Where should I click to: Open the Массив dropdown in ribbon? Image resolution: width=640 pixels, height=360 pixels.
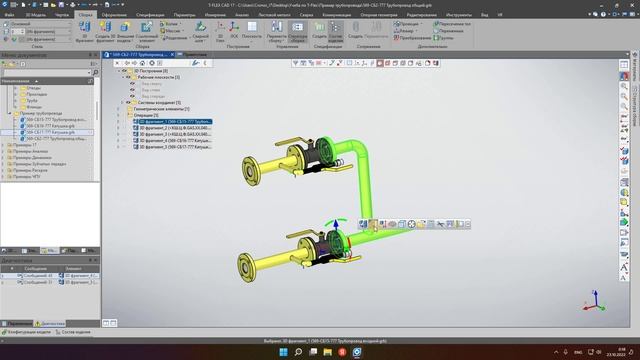(183, 31)
